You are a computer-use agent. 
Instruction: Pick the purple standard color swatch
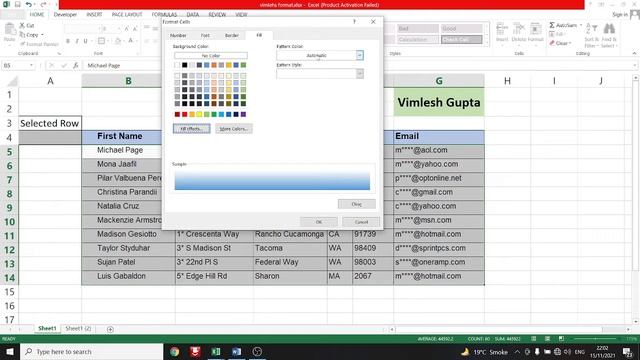point(243,114)
